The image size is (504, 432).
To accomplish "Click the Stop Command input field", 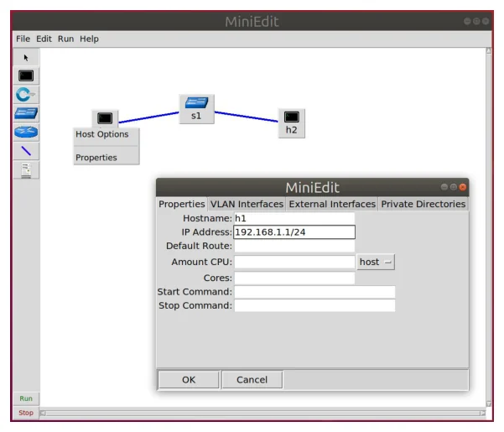I will 314,305.
